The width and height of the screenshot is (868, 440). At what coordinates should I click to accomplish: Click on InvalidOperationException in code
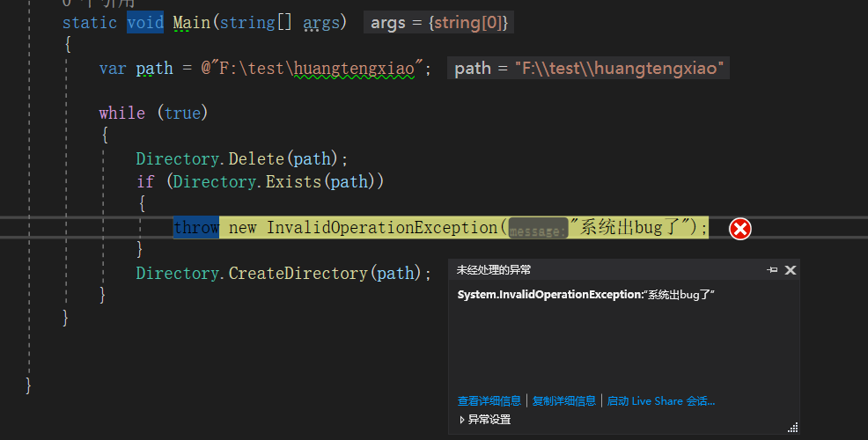[381, 228]
